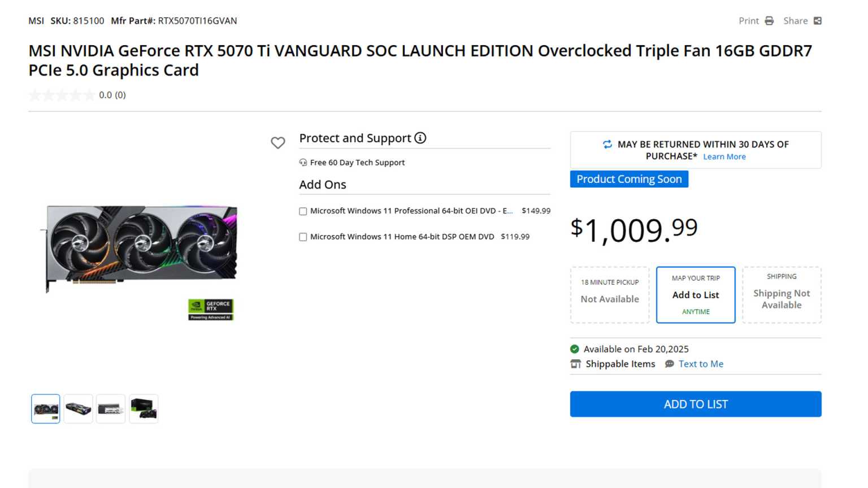Image resolution: width=868 pixels, height=488 pixels.
Task: Check Windows 11 Home add-on
Action: [303, 237]
